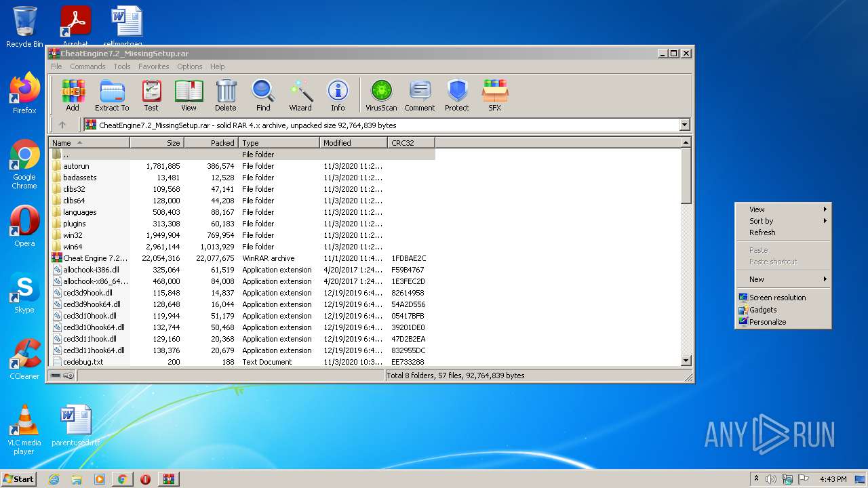Select the badassets folder

click(x=242, y=178)
